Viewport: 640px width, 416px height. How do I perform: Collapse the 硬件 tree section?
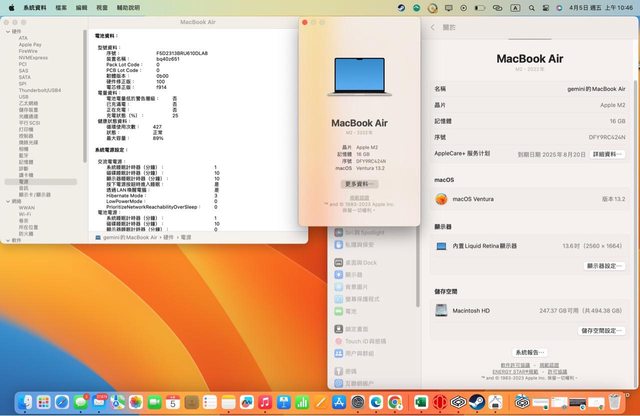click(9, 31)
